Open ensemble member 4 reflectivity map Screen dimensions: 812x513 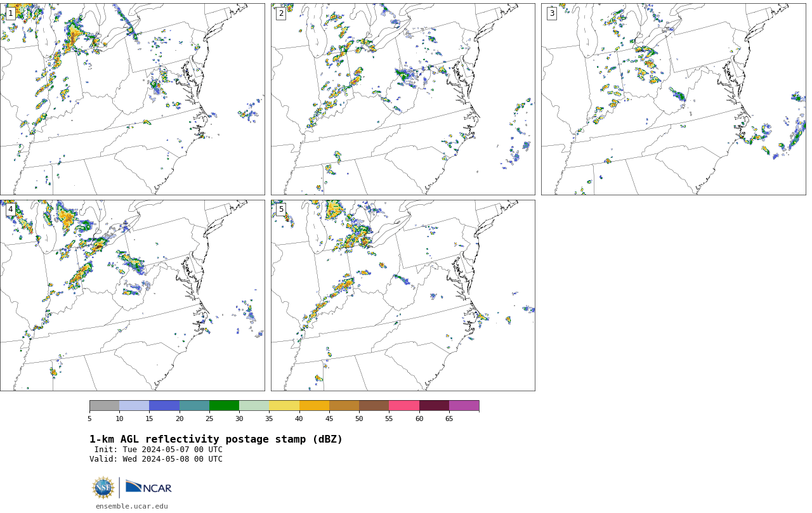(132, 295)
